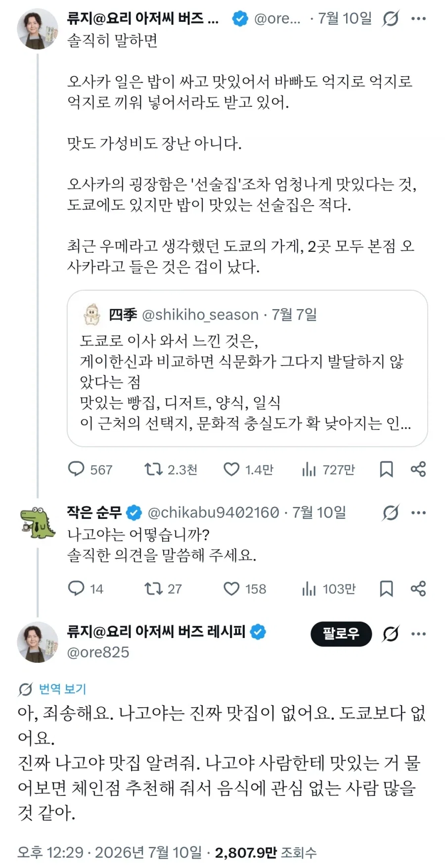Open 작은 순무's crocodile avatar
Viewport: 445px width, 868px height.
click(x=38, y=522)
